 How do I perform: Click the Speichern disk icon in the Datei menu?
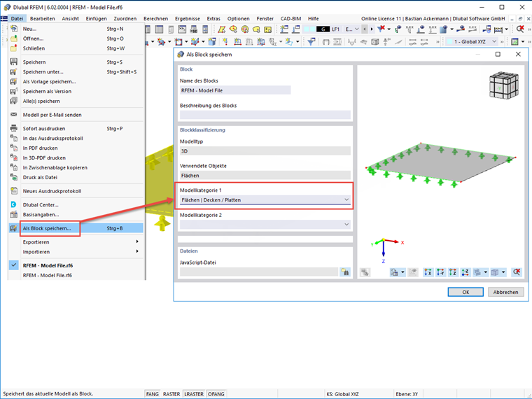[x=13, y=62]
